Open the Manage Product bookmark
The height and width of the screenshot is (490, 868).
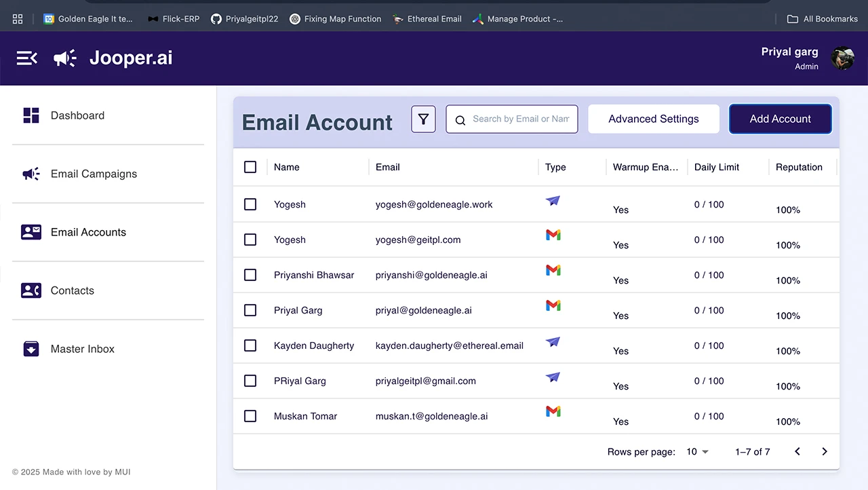coord(517,19)
